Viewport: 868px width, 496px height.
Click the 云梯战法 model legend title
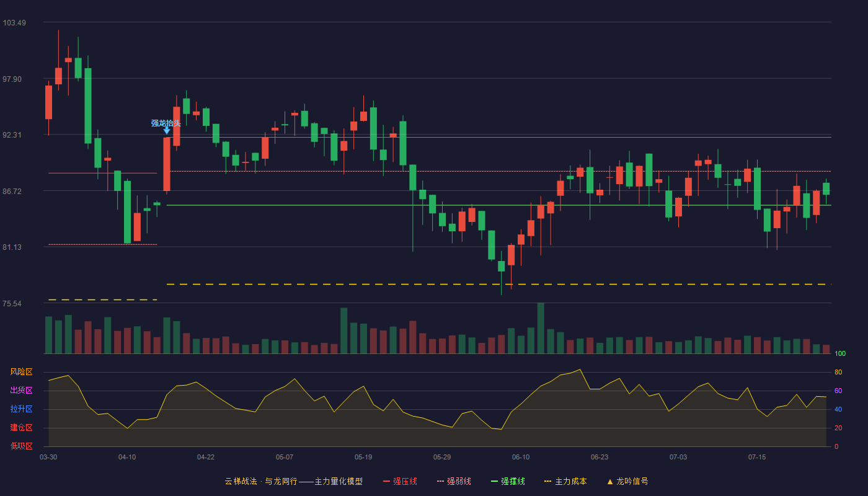[293, 481]
